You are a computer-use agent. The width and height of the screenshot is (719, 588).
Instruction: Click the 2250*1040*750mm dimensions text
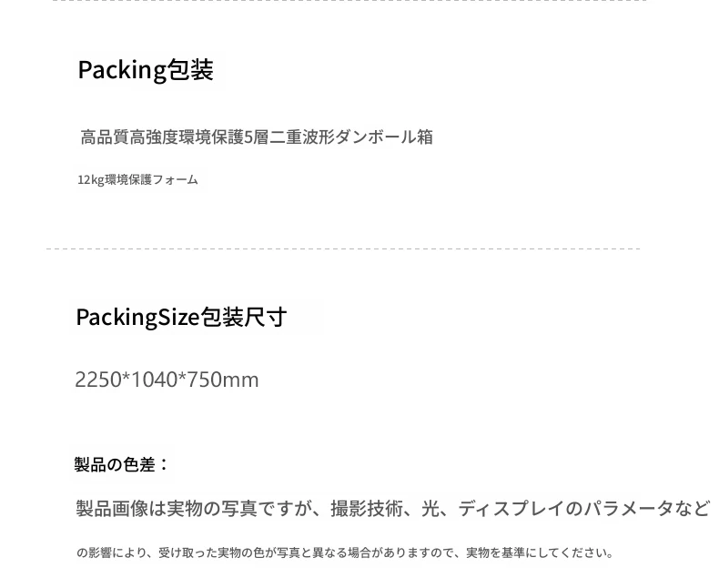click(167, 380)
